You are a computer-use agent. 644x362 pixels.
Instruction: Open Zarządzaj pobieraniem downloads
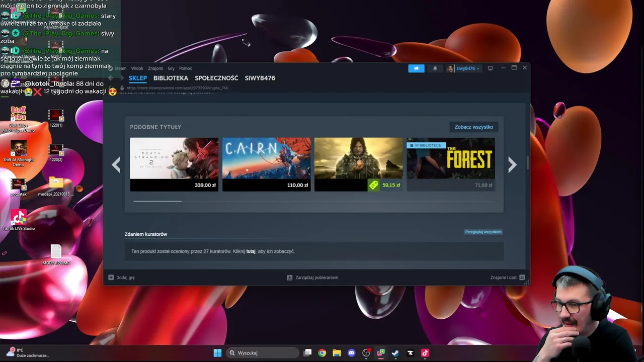click(x=312, y=278)
